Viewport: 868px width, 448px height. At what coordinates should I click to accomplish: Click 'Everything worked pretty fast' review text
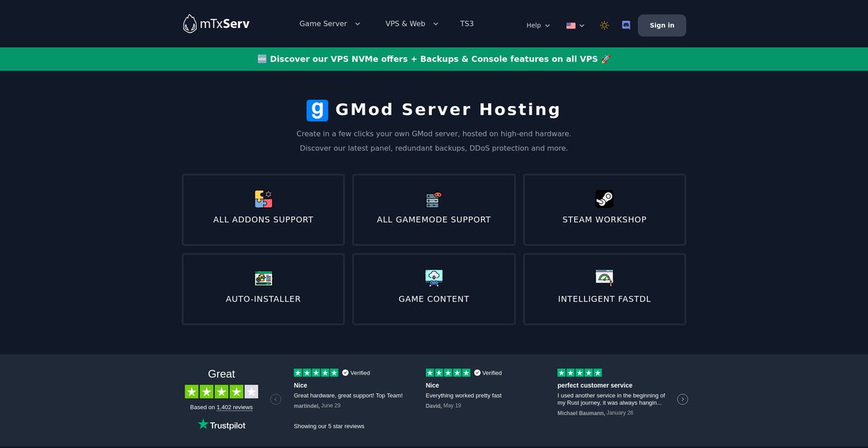tap(464, 396)
